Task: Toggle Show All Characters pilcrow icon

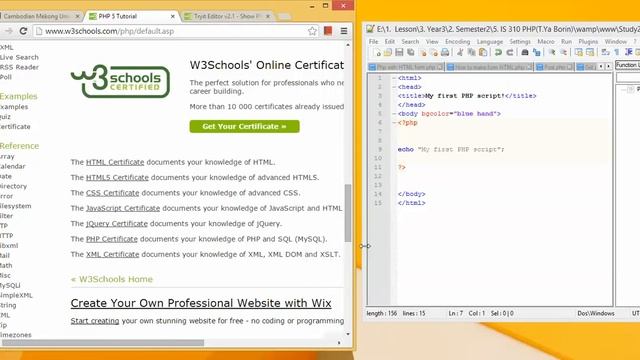Action: point(617,52)
